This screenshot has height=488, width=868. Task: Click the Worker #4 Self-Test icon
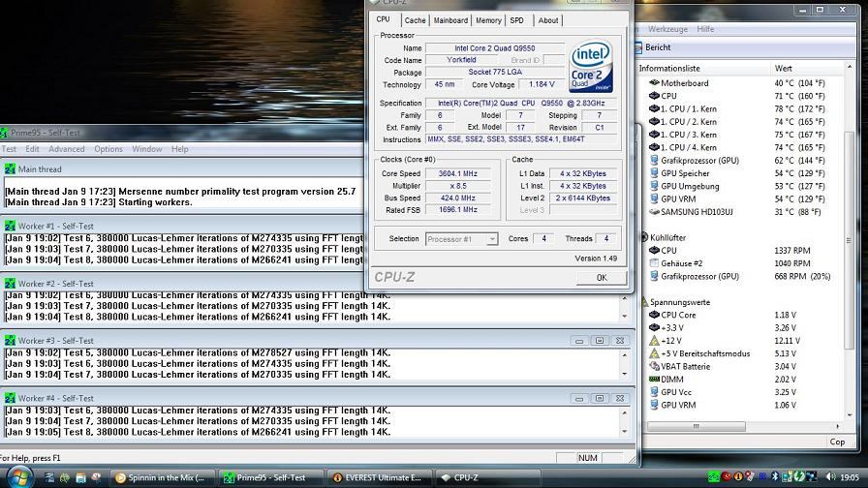click(10, 398)
